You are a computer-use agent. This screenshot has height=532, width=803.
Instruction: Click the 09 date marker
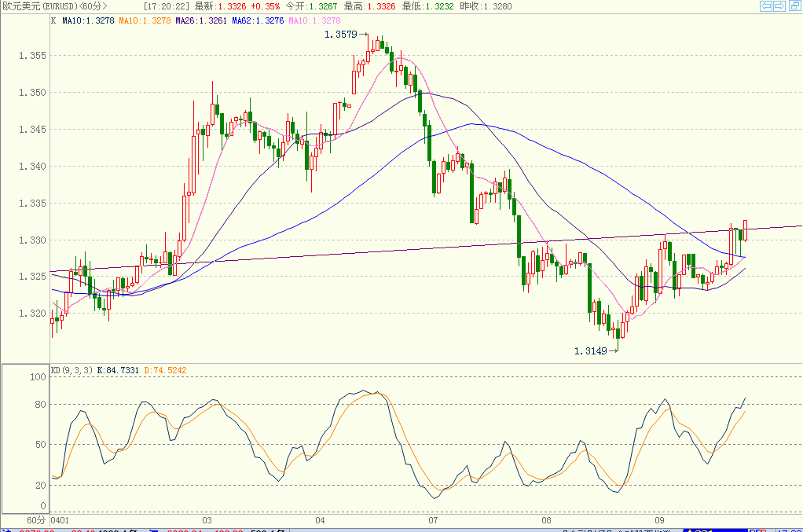tap(660, 520)
